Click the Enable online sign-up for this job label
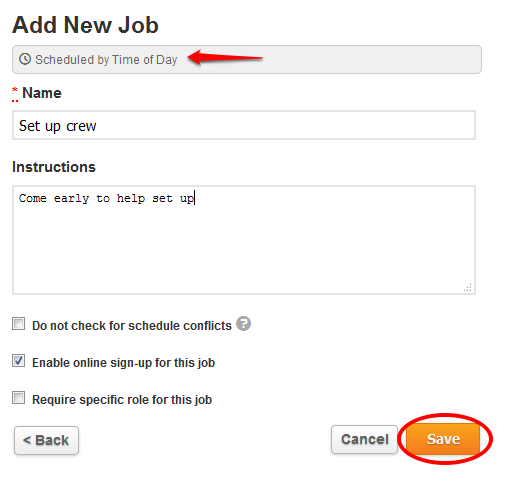 (x=123, y=363)
